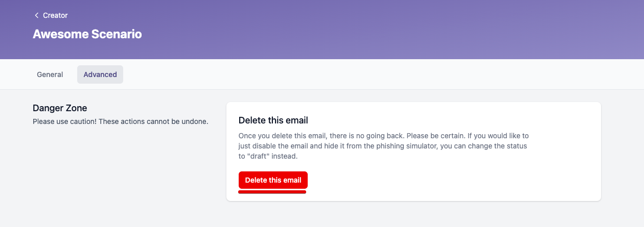Select the Advanced tab
This screenshot has width=644, height=227.
click(100, 74)
